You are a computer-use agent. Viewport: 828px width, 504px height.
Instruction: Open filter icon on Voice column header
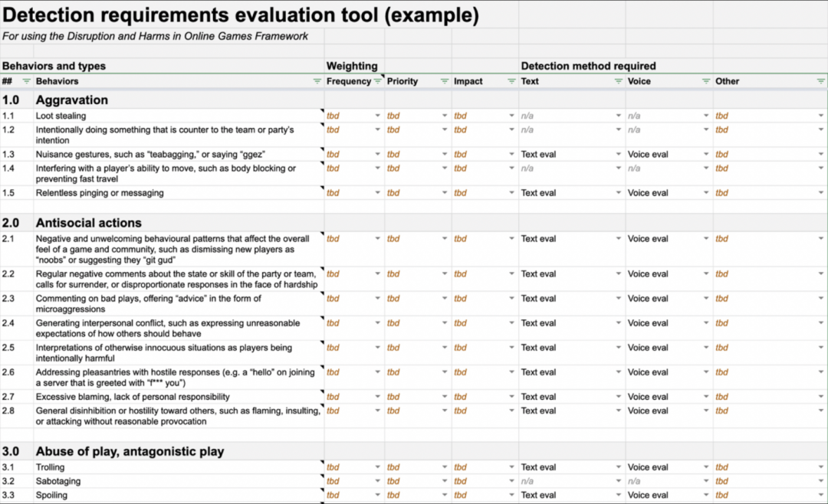click(x=706, y=81)
